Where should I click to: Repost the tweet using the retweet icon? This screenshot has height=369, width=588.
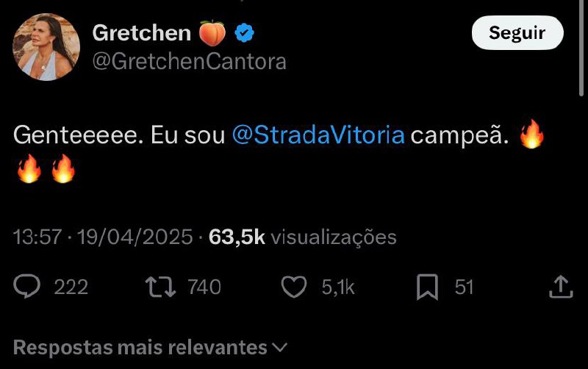point(161,287)
